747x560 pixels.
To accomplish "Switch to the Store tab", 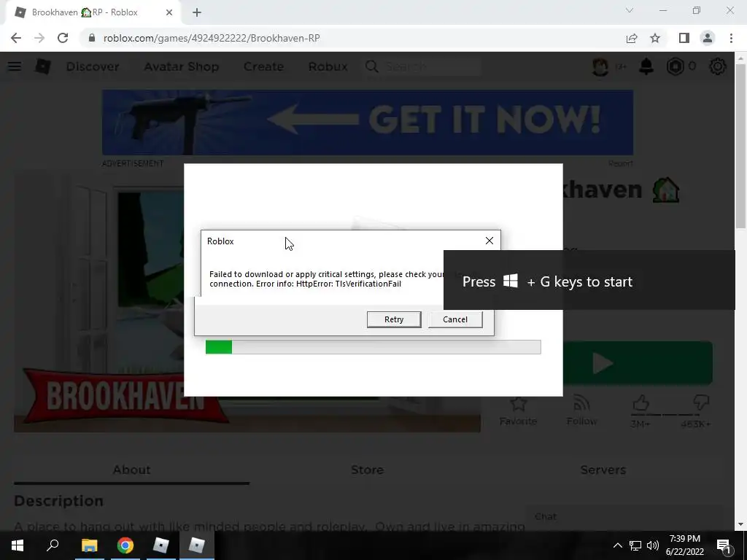I will pos(367,470).
